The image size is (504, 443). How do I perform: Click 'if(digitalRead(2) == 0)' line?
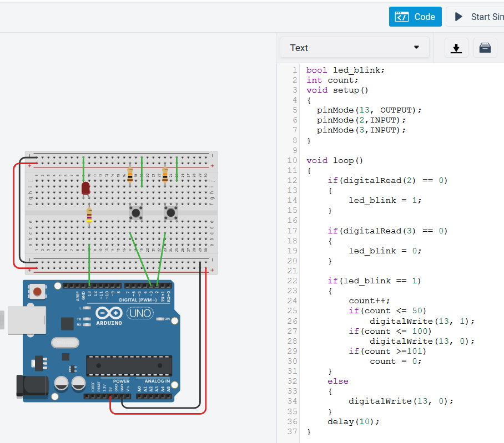tap(387, 180)
